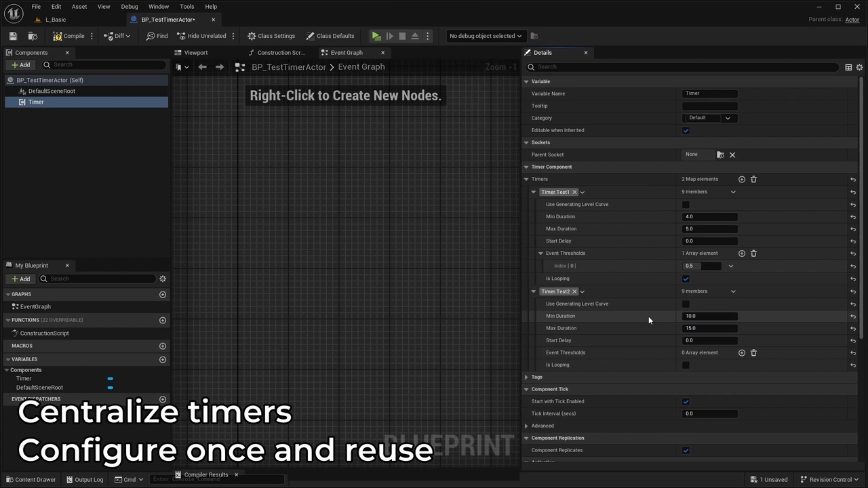Screen dimensions: 868x488
Task: Open My Blueprint settings gear
Action: click(163, 279)
